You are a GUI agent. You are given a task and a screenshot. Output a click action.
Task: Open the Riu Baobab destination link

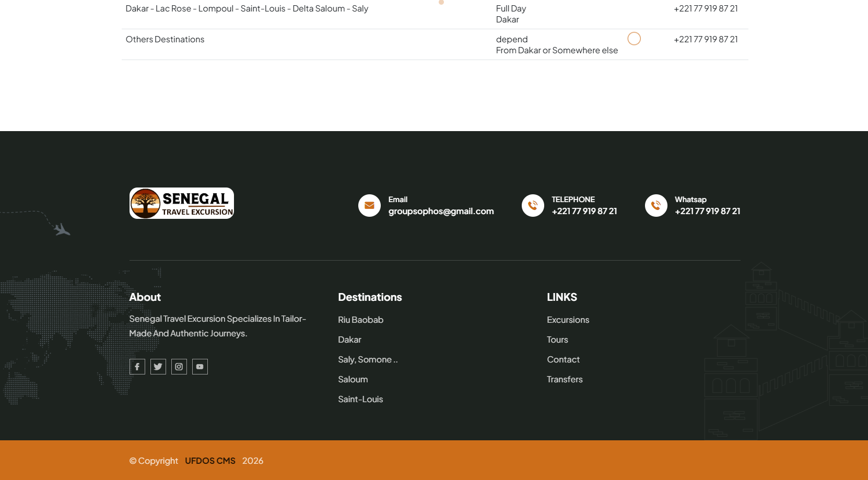coord(360,320)
